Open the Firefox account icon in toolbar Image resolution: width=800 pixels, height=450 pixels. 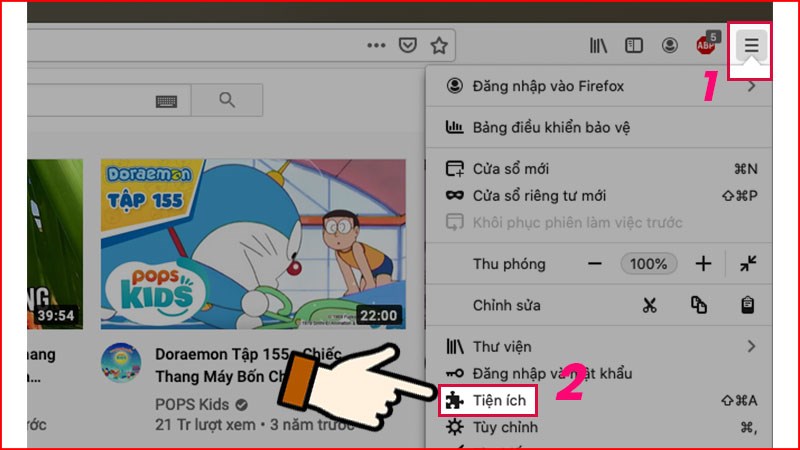coord(669,45)
